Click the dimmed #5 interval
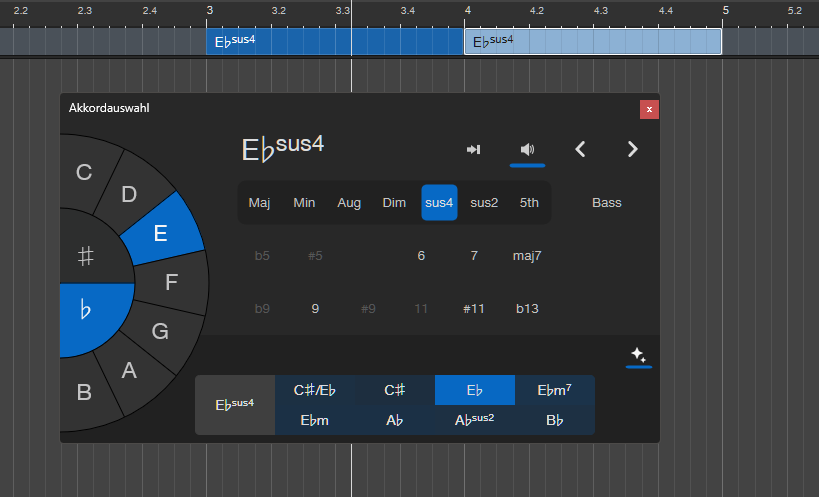 (315, 256)
